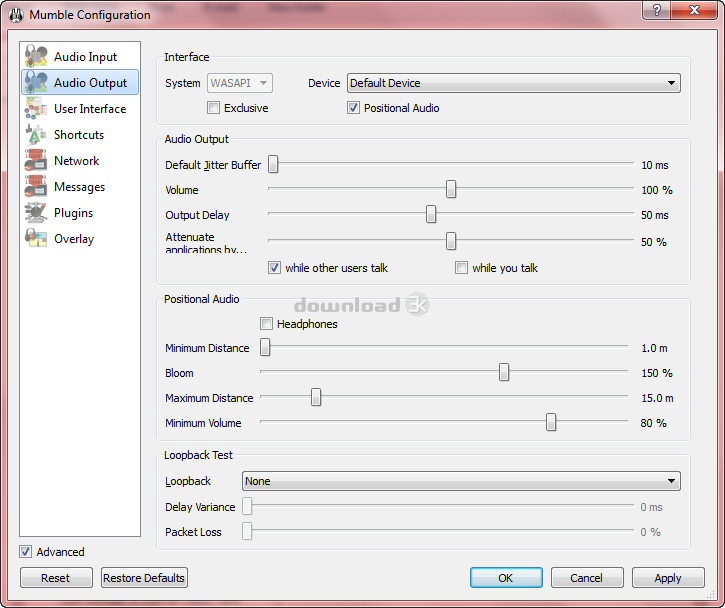Click the Output Delay slider handle
Image resolution: width=725 pixels, height=608 pixels.
[x=431, y=214]
